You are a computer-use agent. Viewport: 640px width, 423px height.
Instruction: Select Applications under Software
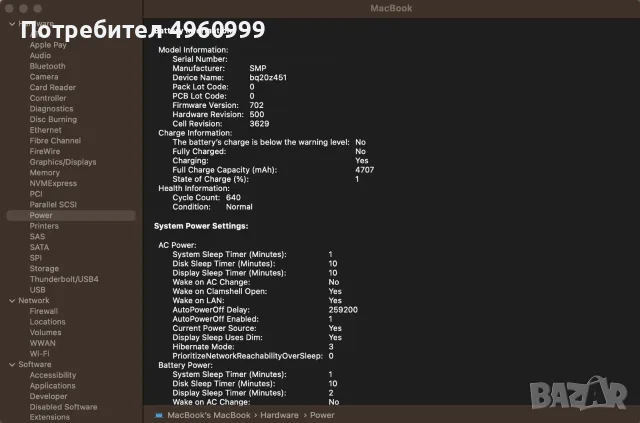52,386
